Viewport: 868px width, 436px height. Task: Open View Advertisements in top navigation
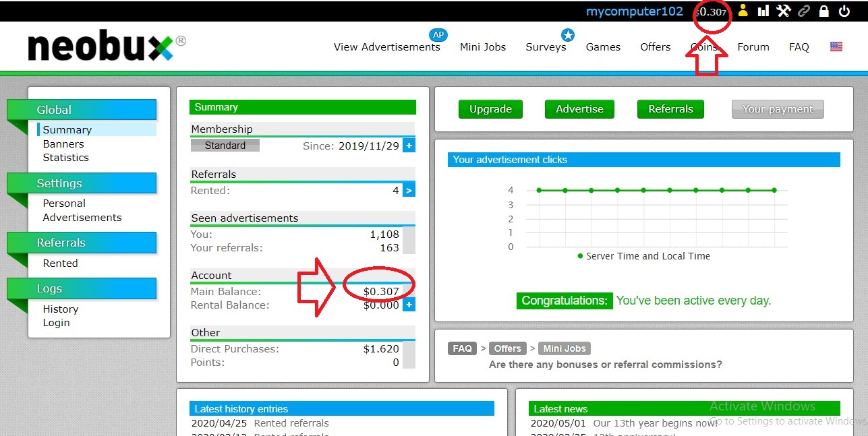coord(387,47)
